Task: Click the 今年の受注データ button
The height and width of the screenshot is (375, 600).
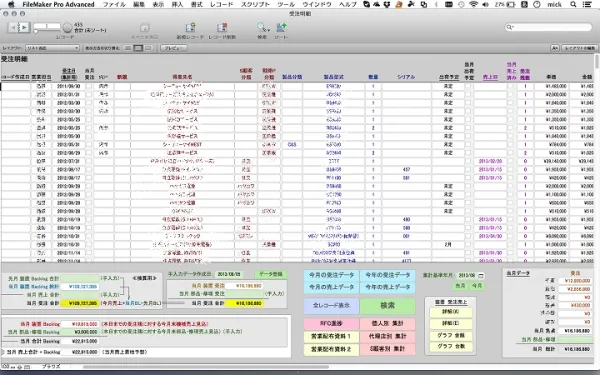Action: pyautogui.click(x=387, y=275)
